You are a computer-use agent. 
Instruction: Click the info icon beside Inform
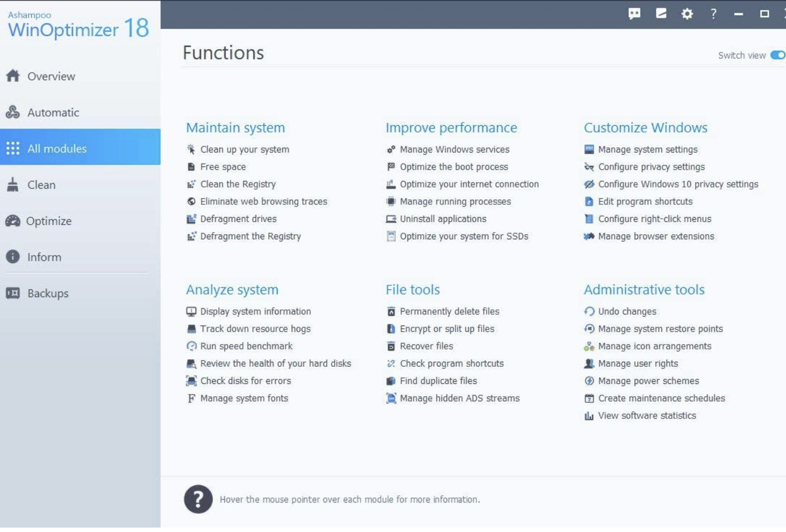[13, 257]
